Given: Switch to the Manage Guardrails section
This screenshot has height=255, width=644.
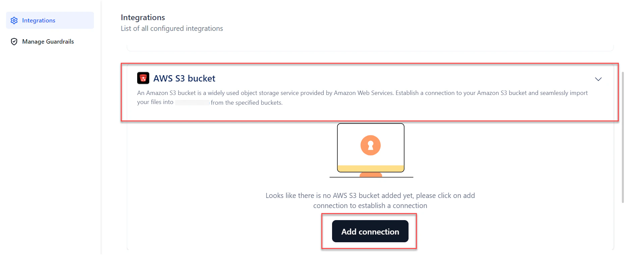Looking at the screenshot, I should click(x=48, y=41).
